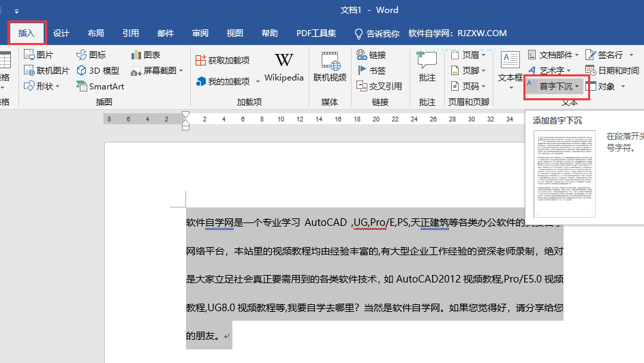Open the footer (页脚) dropdown
The height and width of the screenshot is (363, 644).
(468, 70)
